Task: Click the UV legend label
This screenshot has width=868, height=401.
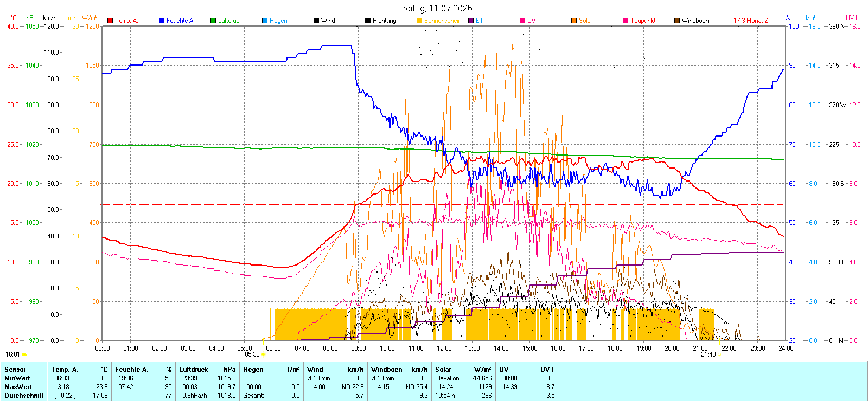Action: tap(531, 21)
